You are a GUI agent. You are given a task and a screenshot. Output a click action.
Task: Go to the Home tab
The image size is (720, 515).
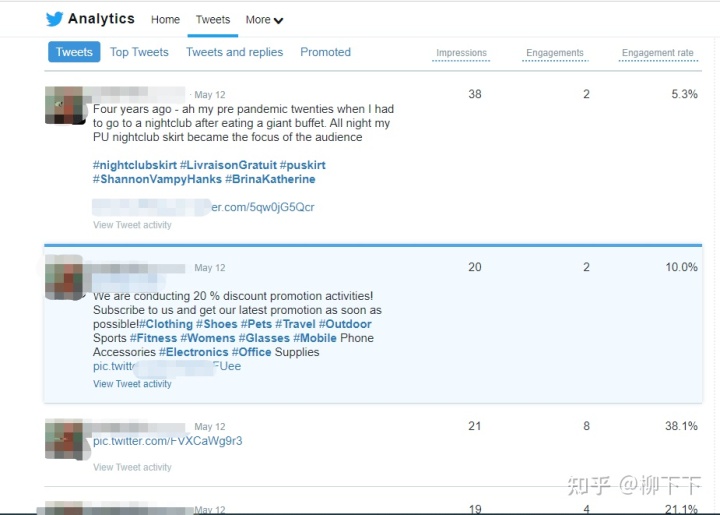pos(165,20)
